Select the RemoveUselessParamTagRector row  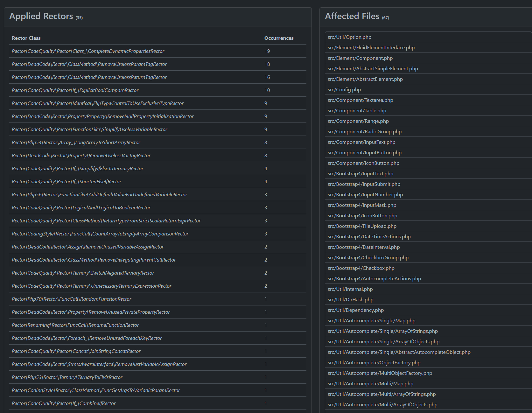click(158, 64)
